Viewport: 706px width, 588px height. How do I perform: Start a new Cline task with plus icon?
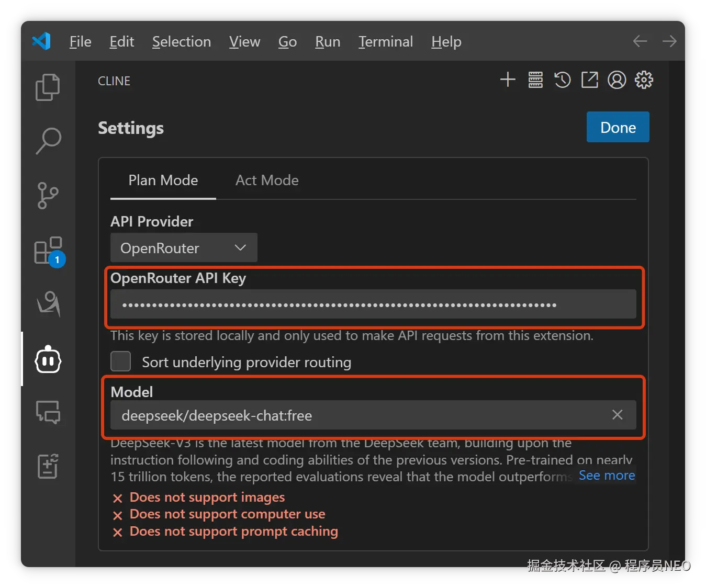tap(508, 80)
